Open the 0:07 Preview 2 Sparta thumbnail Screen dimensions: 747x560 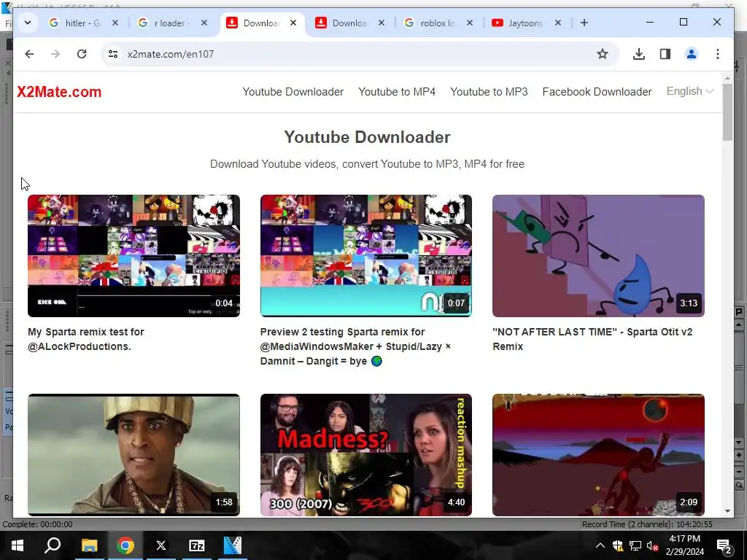coord(366,256)
